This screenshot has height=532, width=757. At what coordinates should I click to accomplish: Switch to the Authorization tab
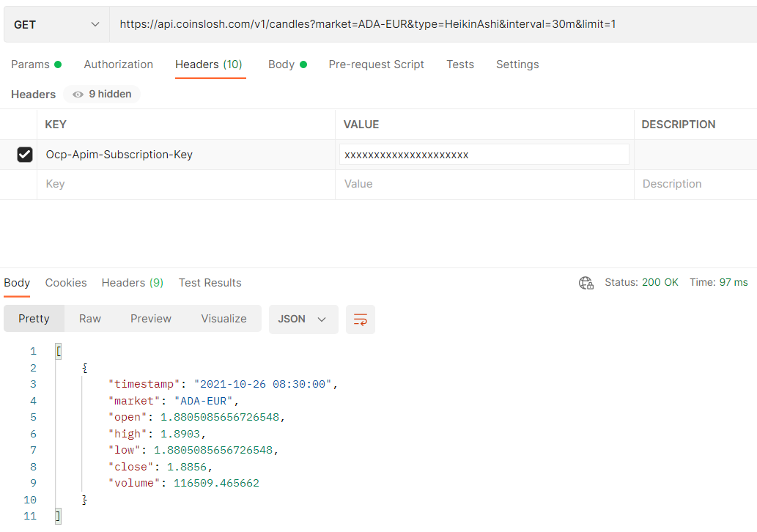click(118, 64)
